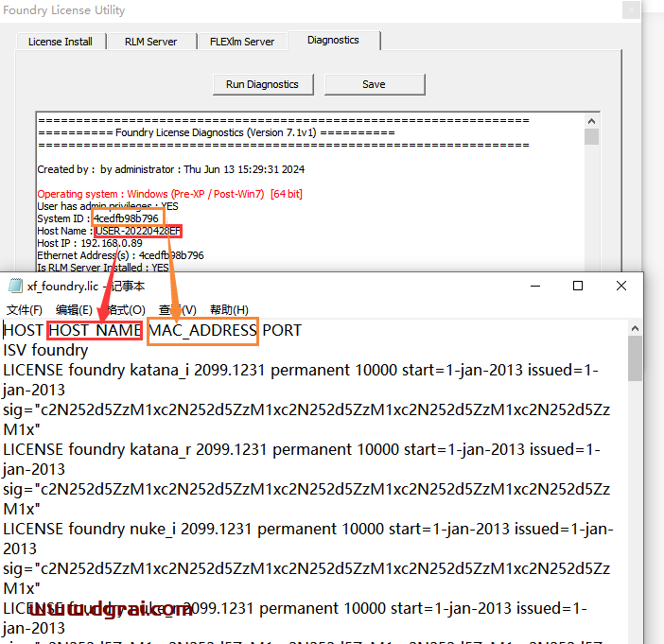Viewport: 664px width, 644px height.
Task: Click the Notepad vertical scrollbar thumb
Action: tap(635, 358)
